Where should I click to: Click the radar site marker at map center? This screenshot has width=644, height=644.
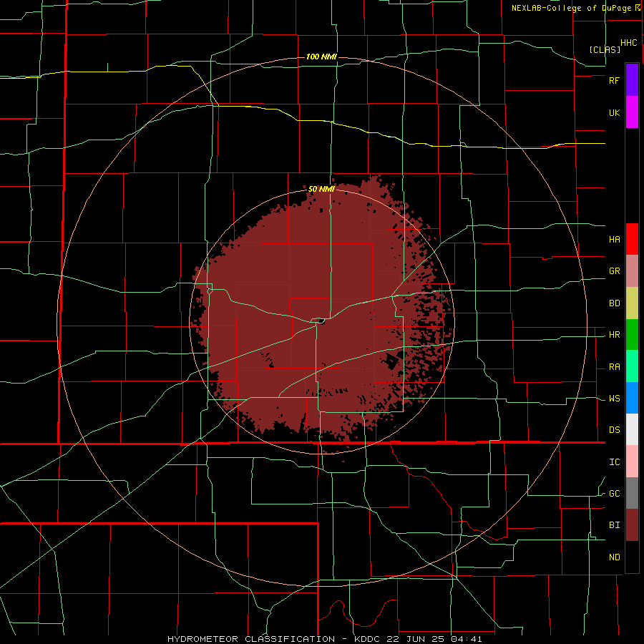321,322
